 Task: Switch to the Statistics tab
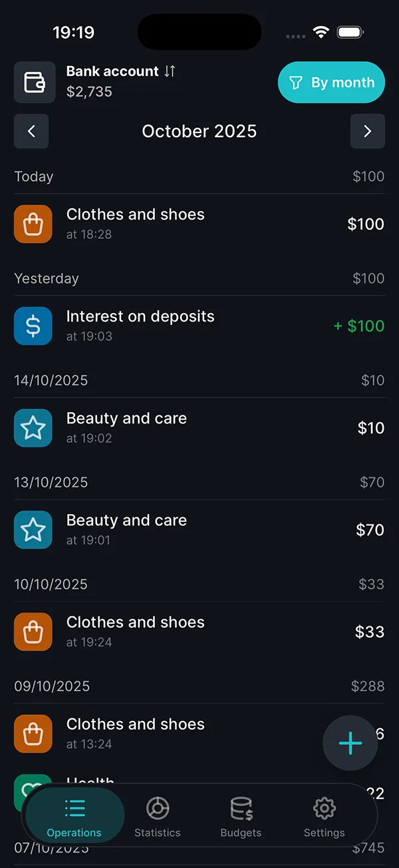click(x=158, y=818)
